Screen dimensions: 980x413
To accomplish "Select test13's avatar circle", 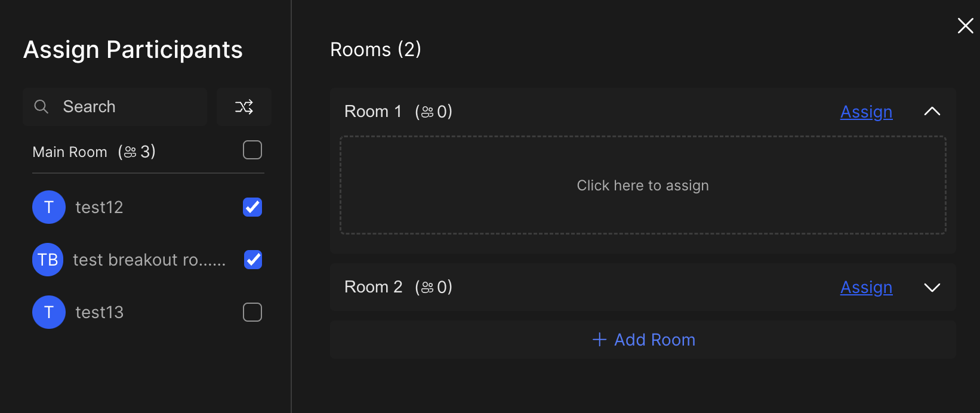I will 48,312.
